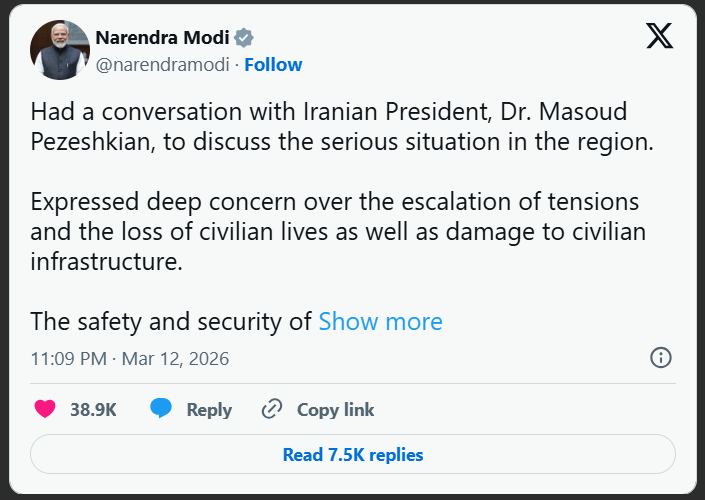This screenshot has height=500, width=705.
Task: Follow the Narendra Modi account
Action: tap(273, 64)
